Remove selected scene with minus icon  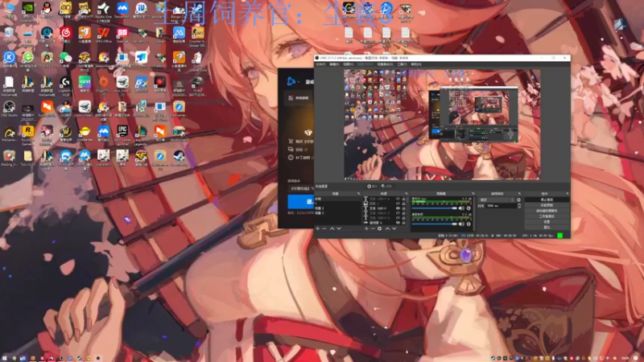click(324, 228)
